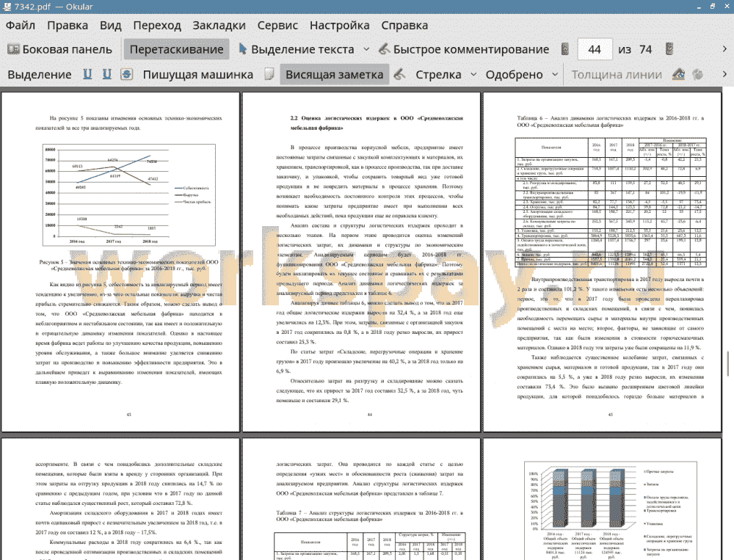Click the Okular application icon in title bar

(7, 7)
